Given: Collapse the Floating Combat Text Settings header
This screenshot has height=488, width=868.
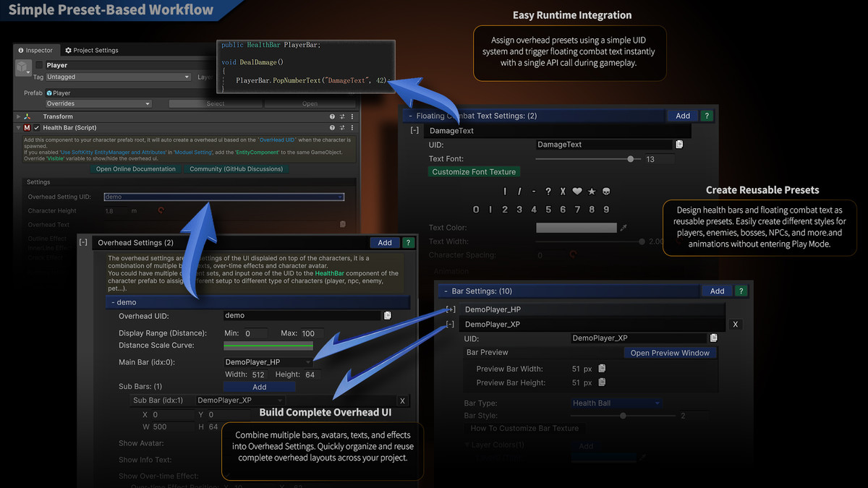Looking at the screenshot, I should point(534,116).
